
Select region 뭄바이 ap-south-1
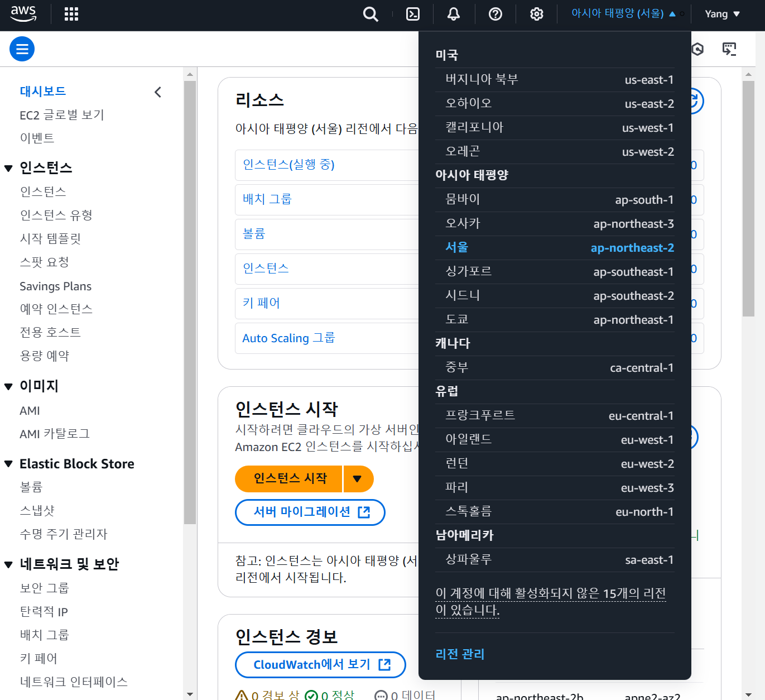(555, 200)
